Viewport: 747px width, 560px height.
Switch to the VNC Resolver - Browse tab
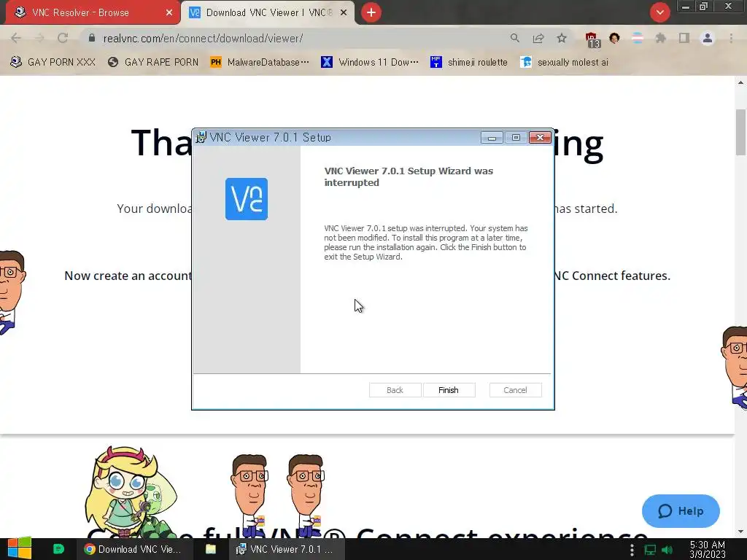(x=93, y=12)
